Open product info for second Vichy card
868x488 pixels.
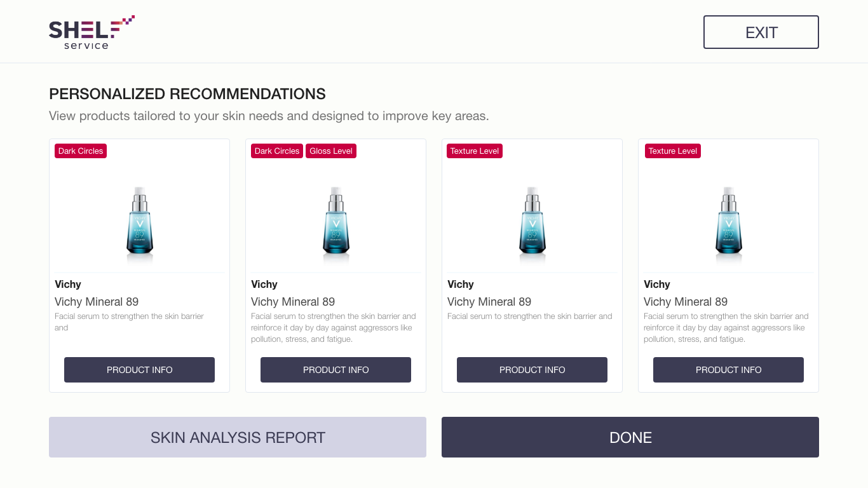(336, 370)
